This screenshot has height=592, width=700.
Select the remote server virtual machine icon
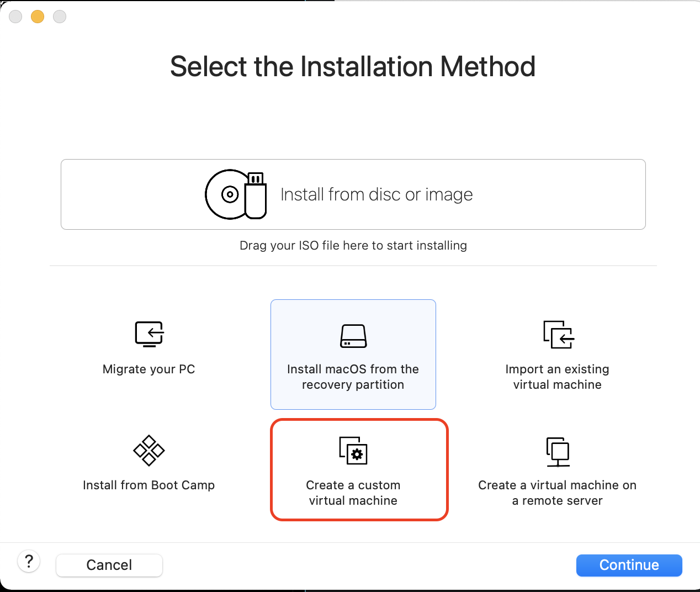click(x=558, y=451)
